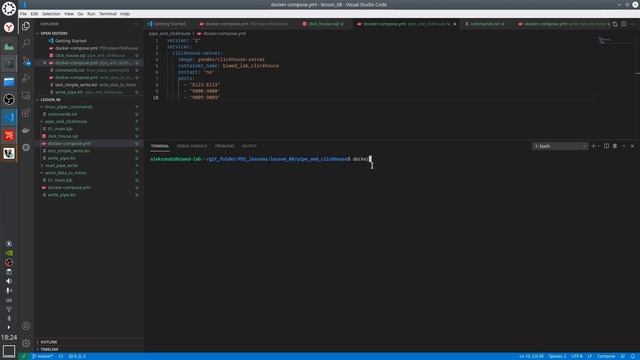The height and width of the screenshot is (360, 640).
Task: Switch to the OUTPUT panel tab
Action: [249, 146]
